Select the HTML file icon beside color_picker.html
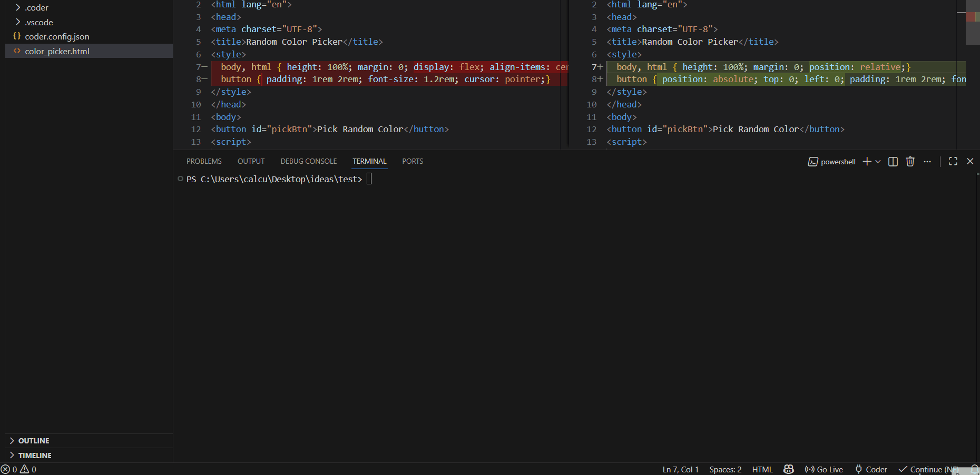The image size is (980, 475). [x=16, y=51]
